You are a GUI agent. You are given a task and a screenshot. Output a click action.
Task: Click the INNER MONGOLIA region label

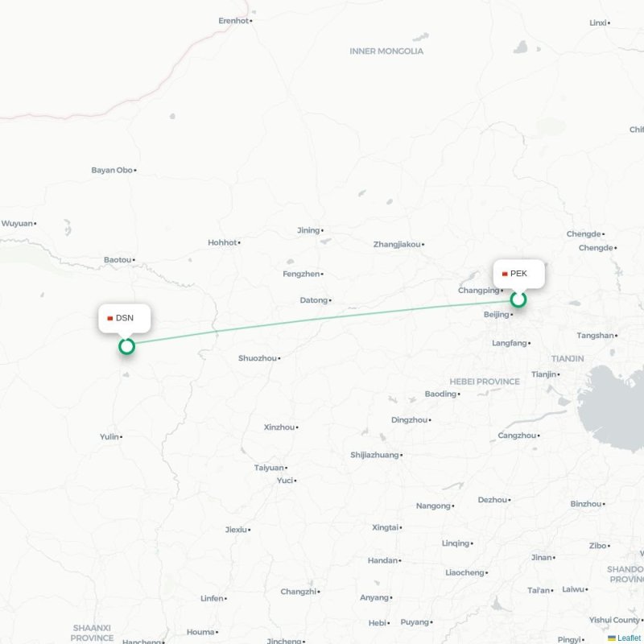pos(386,52)
